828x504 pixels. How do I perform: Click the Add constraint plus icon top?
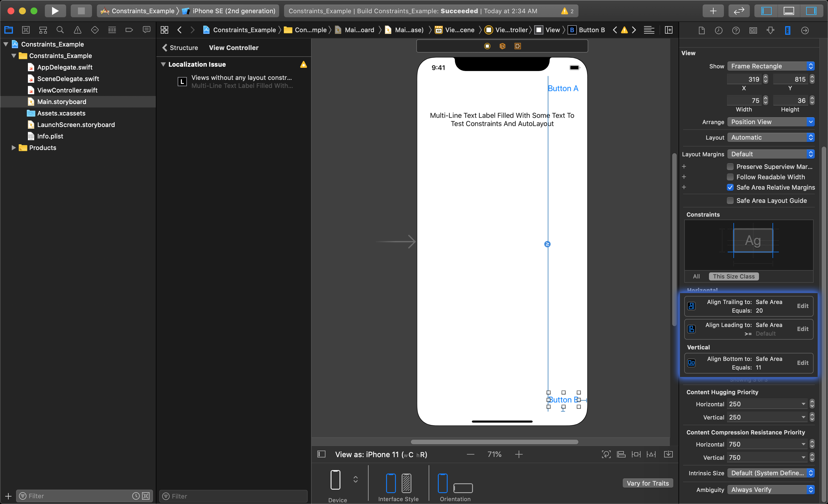(684, 167)
